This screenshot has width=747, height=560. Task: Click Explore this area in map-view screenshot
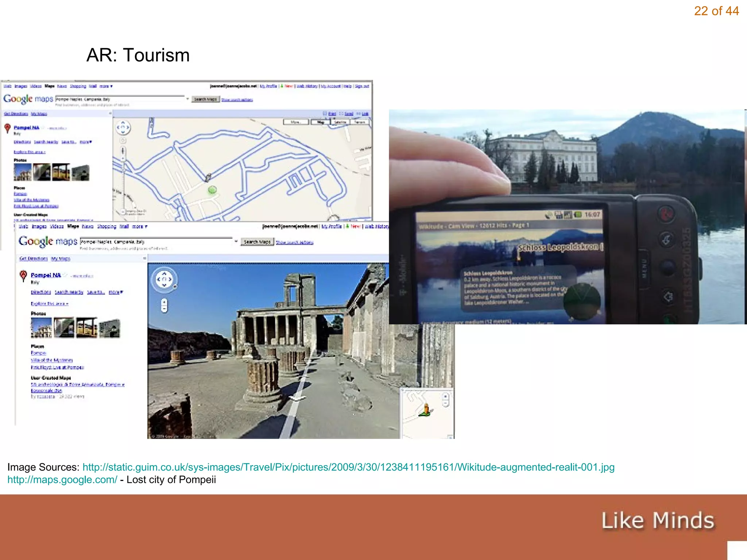(x=30, y=152)
